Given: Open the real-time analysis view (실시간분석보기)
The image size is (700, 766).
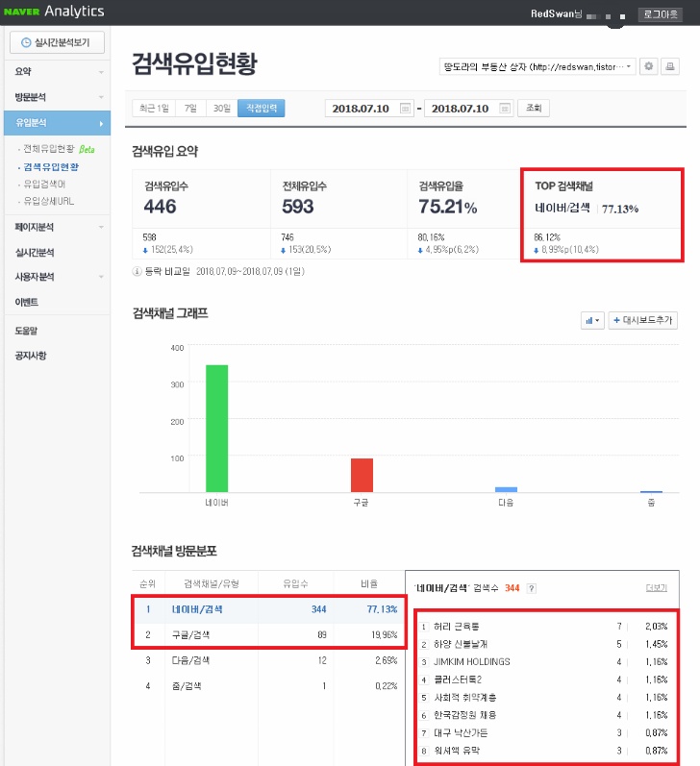Looking at the screenshot, I should click(x=57, y=42).
